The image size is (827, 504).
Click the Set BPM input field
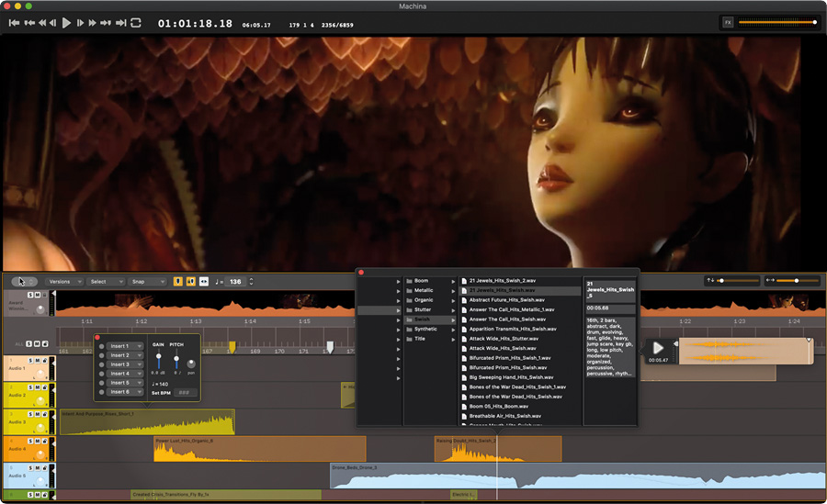coord(185,393)
